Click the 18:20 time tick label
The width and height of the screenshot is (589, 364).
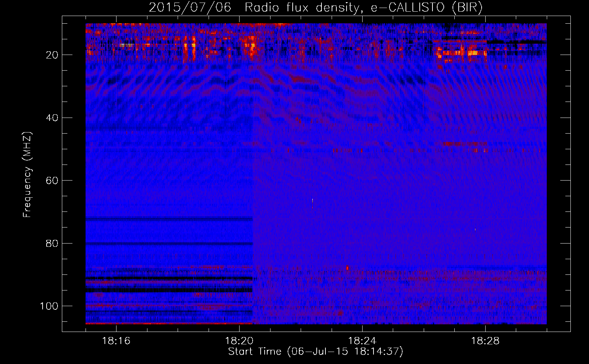[x=239, y=341]
